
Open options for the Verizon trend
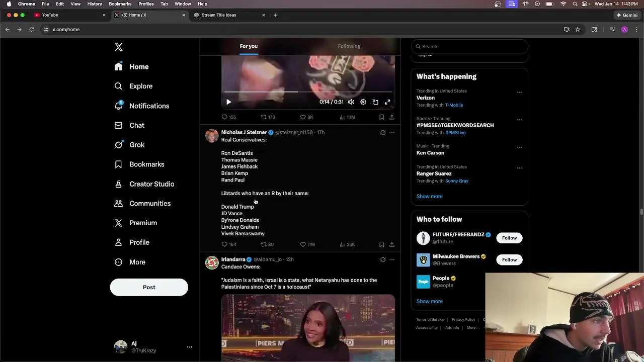pyautogui.click(x=519, y=92)
